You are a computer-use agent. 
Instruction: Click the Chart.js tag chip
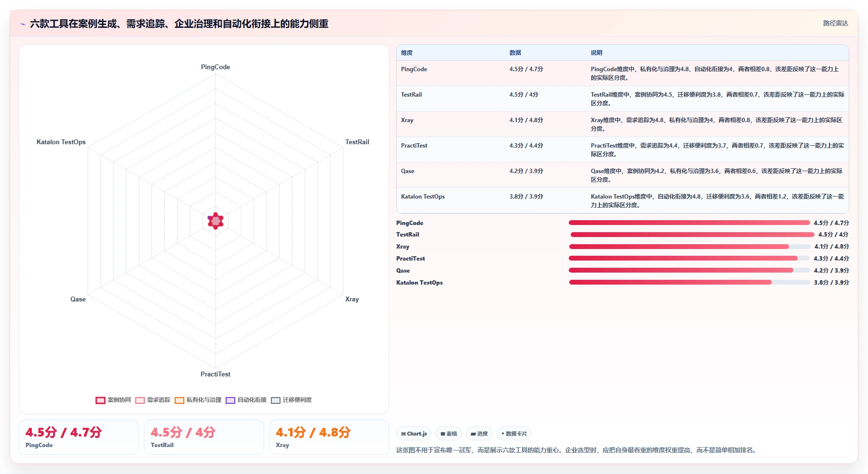(414, 434)
